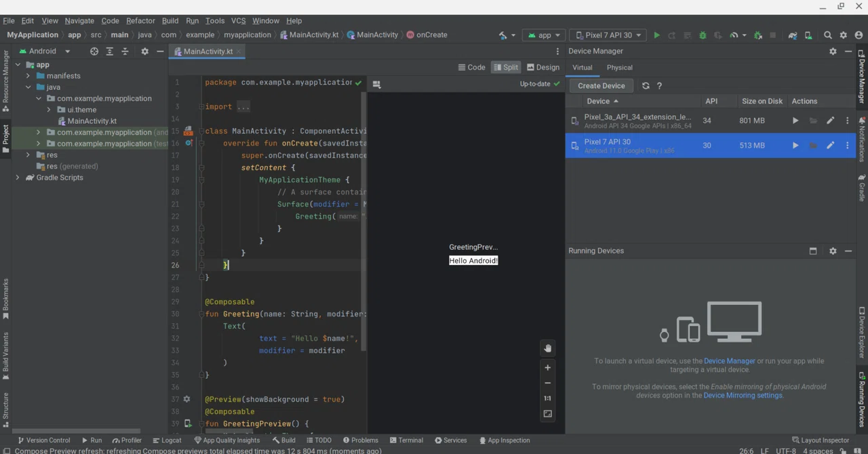Open the Device Mirroring settings link
This screenshot has height=454, width=868.
[743, 395]
